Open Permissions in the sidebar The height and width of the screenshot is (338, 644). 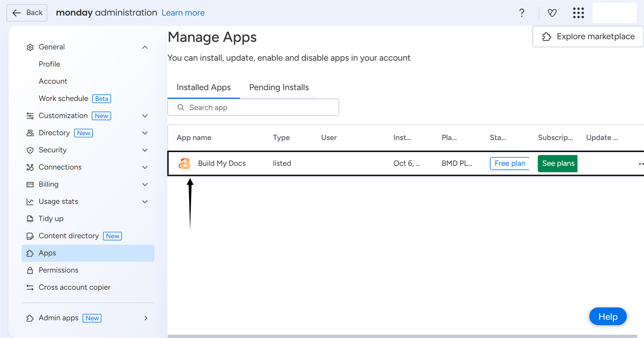tap(58, 270)
